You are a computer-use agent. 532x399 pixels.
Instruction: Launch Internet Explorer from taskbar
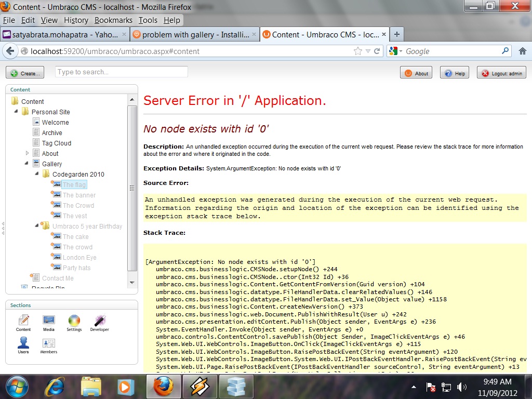click(55, 387)
